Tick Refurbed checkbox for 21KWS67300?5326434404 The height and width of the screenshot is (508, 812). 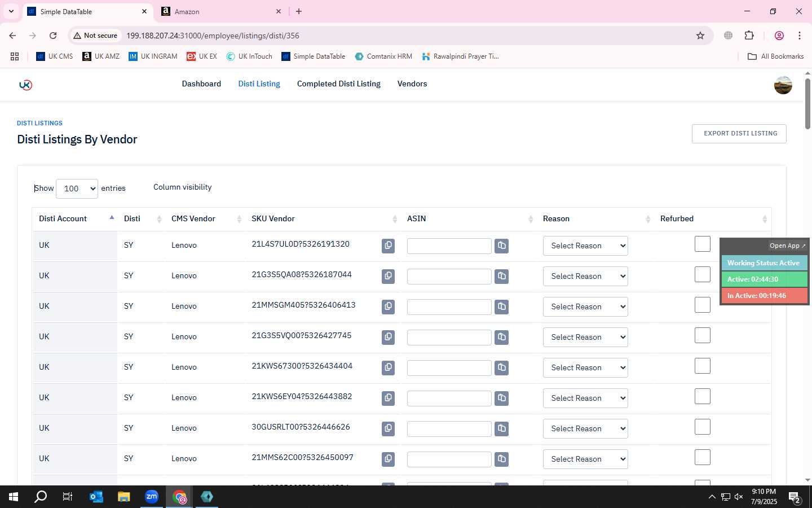click(703, 366)
